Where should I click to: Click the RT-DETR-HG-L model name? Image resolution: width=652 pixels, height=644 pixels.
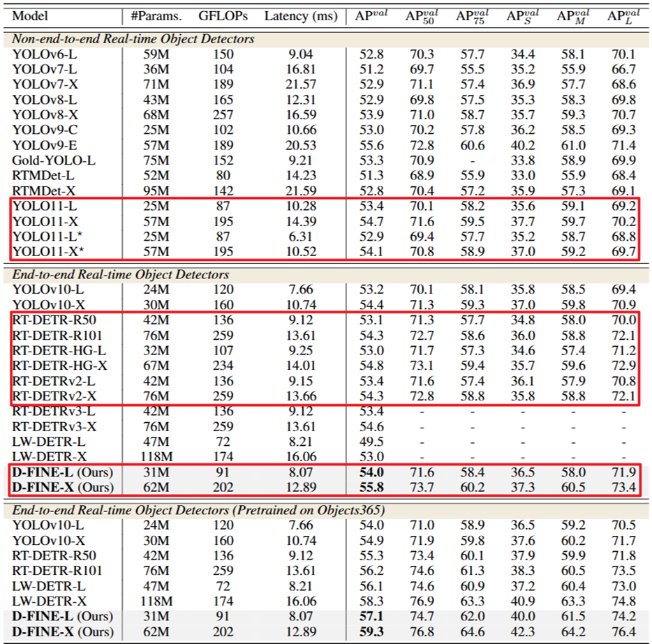[x=59, y=351]
